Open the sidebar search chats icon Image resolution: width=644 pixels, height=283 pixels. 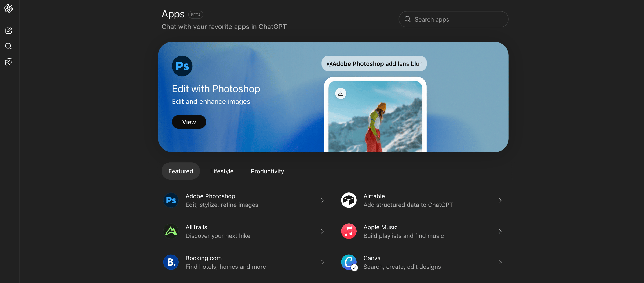[9, 46]
